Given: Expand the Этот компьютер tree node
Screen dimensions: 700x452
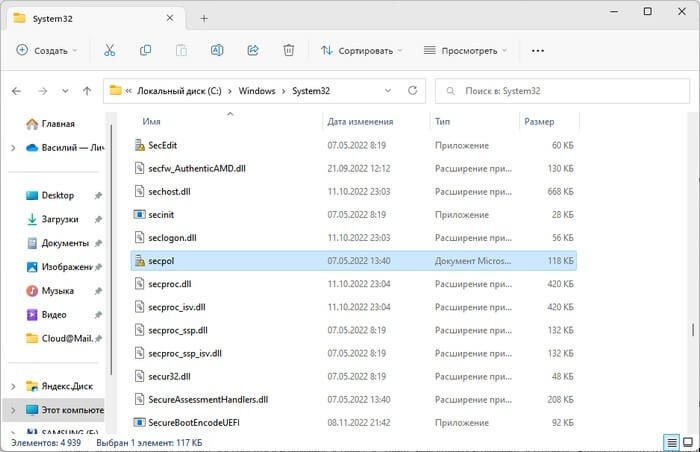Looking at the screenshot, I should (13, 410).
